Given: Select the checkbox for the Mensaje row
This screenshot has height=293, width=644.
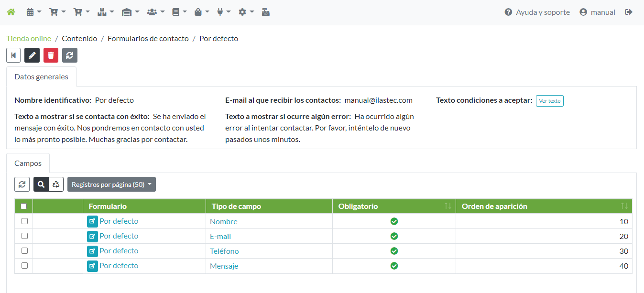Looking at the screenshot, I should 24,266.
